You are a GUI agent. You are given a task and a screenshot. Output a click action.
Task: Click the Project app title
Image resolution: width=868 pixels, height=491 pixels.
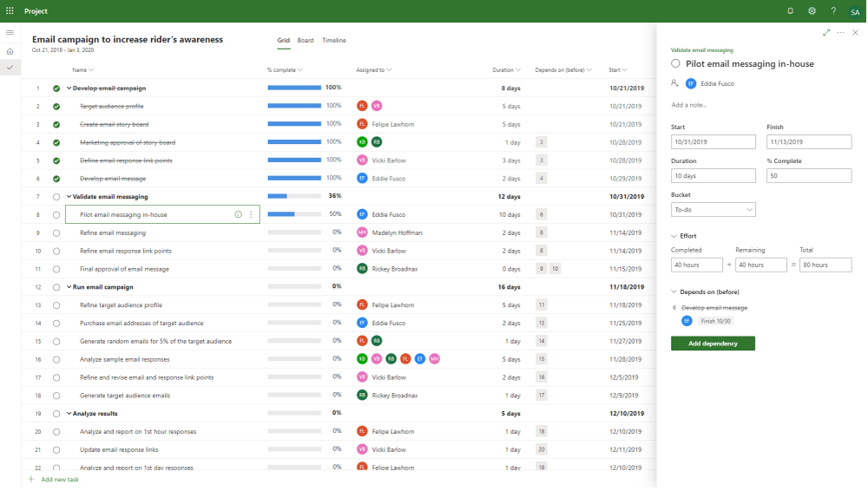pos(36,11)
